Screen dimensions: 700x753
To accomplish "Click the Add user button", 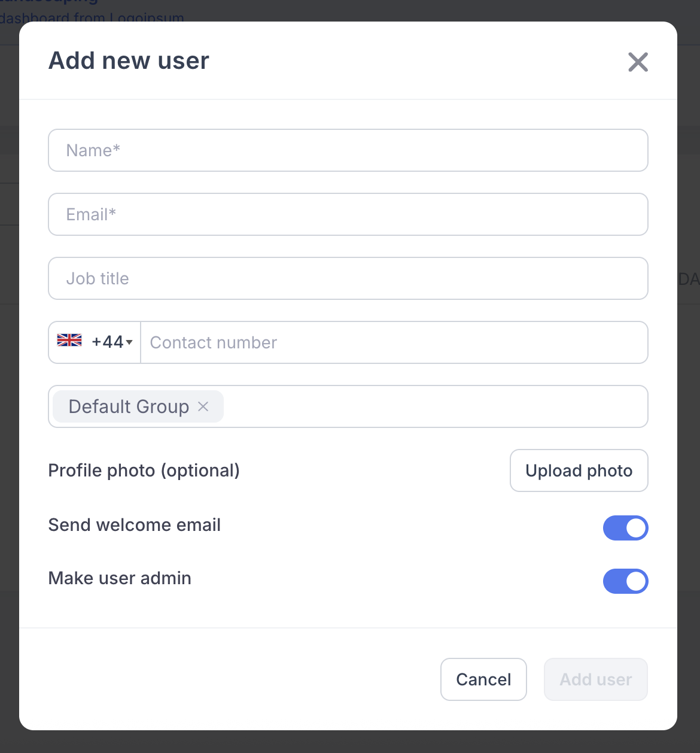I will (595, 679).
